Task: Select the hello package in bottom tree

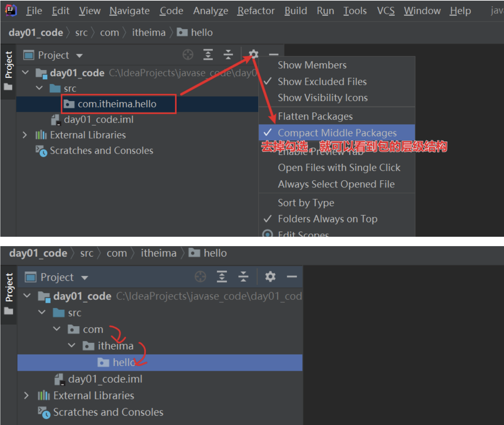Action: click(x=160, y=362)
